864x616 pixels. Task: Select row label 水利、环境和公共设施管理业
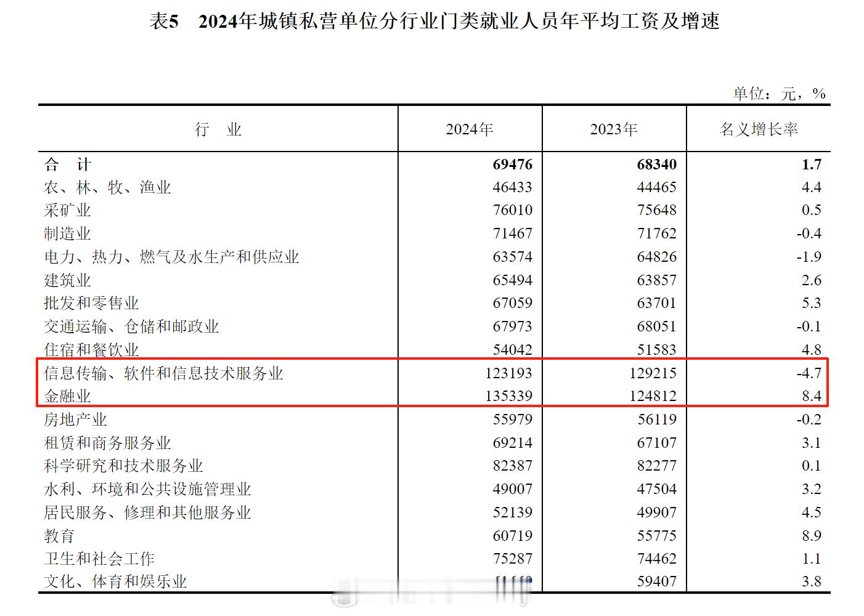point(147,489)
